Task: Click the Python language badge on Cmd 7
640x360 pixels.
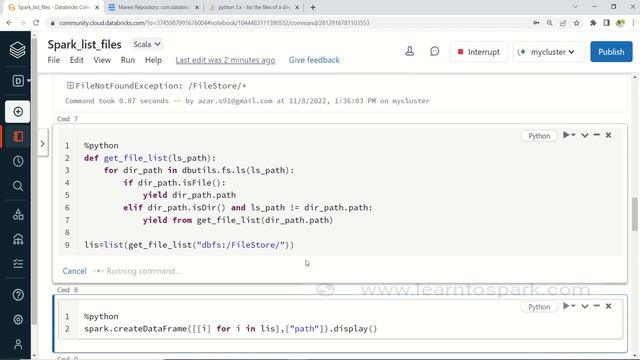Action: [539, 136]
